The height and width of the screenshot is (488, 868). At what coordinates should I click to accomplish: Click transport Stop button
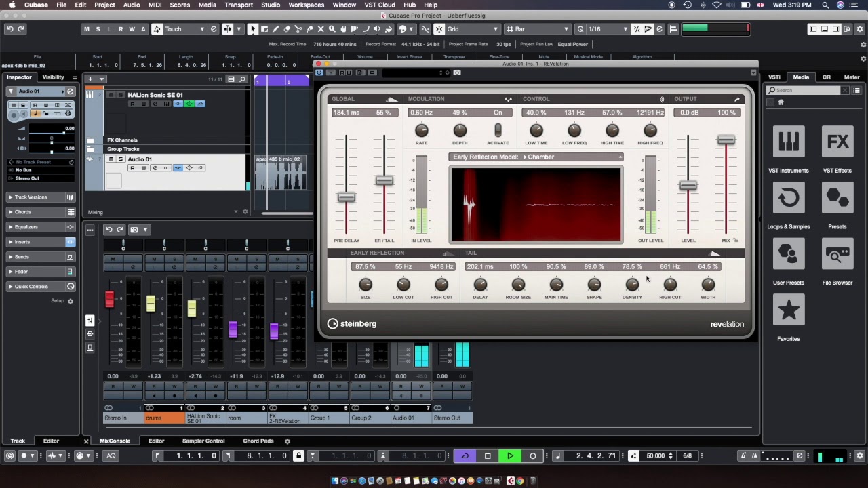coord(488,455)
